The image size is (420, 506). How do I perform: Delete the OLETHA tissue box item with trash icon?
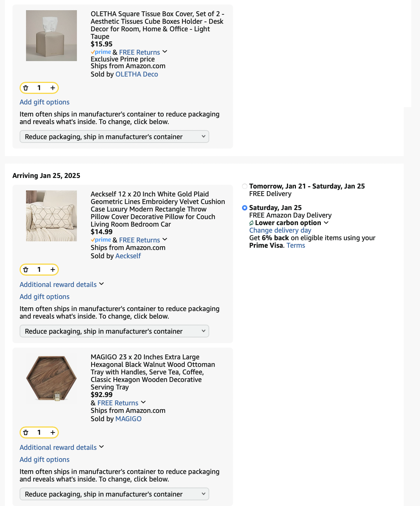[x=26, y=88]
